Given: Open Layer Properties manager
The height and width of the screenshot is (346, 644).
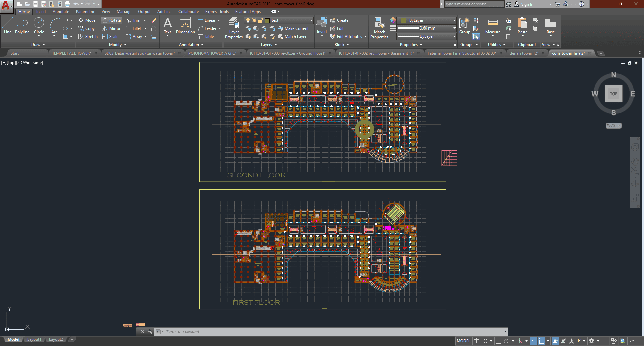Looking at the screenshot, I should [x=234, y=28].
